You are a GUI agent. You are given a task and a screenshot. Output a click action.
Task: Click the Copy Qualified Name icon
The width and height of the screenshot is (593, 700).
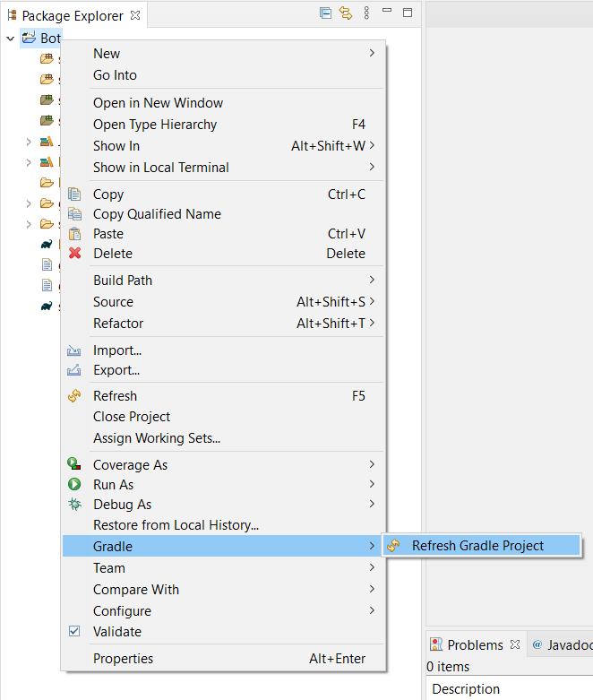click(74, 214)
